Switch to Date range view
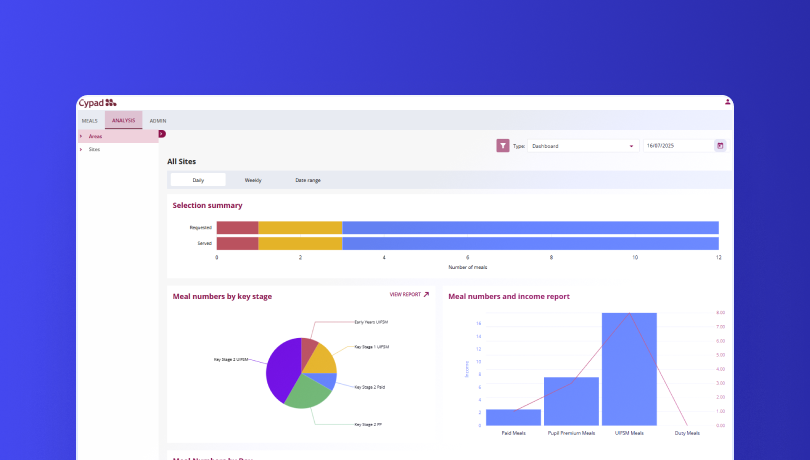Viewport: 810px width, 460px height. [308, 180]
